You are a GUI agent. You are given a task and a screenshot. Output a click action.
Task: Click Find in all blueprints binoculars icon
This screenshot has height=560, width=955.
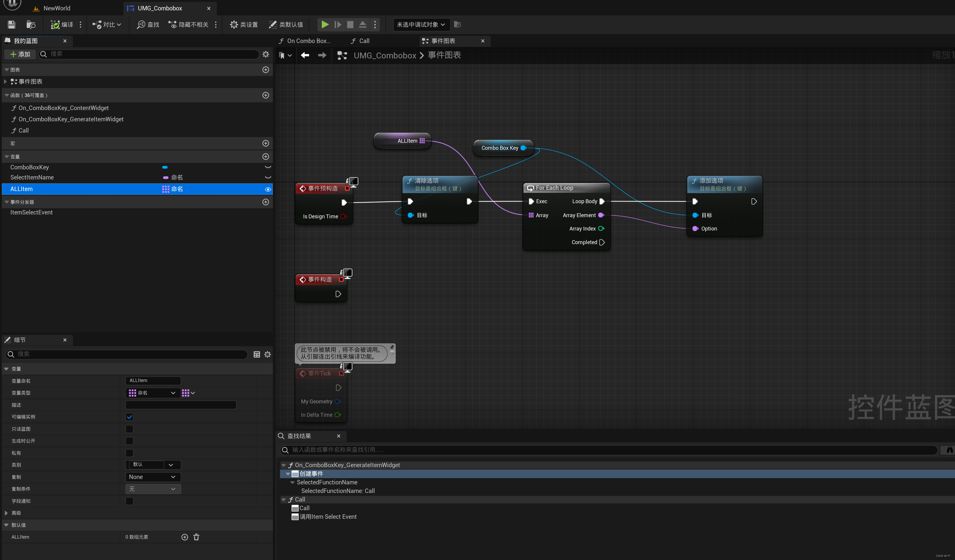pos(949,450)
